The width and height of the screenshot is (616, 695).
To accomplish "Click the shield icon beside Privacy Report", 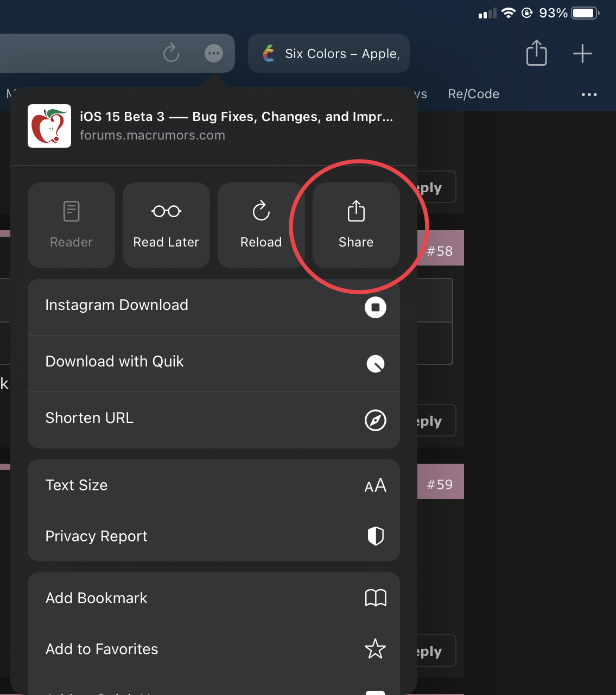I will [x=376, y=536].
